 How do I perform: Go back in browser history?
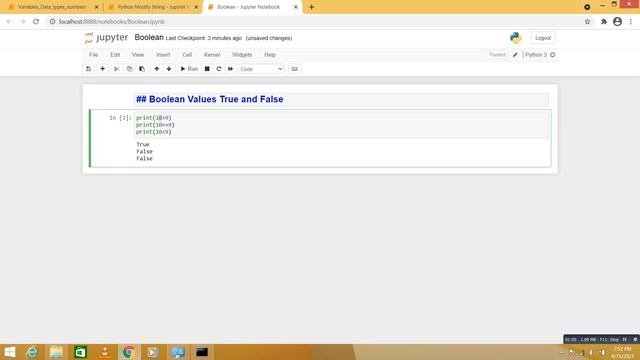(9, 22)
